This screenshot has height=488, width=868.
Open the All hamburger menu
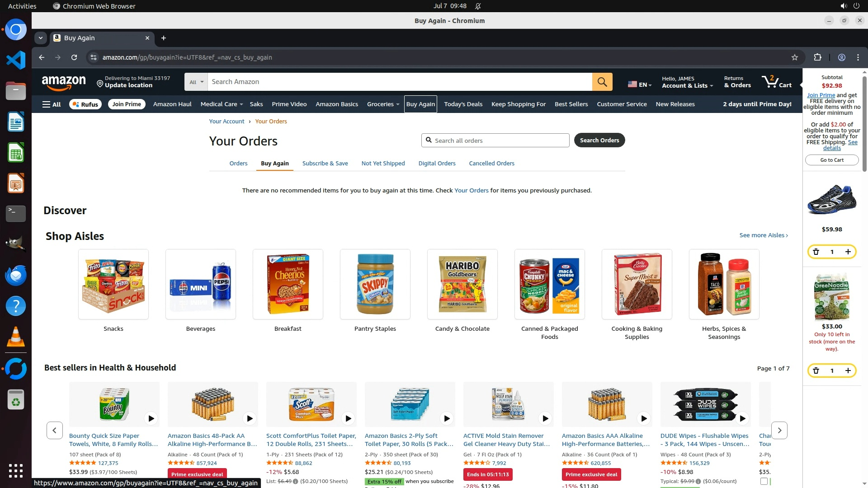point(52,104)
